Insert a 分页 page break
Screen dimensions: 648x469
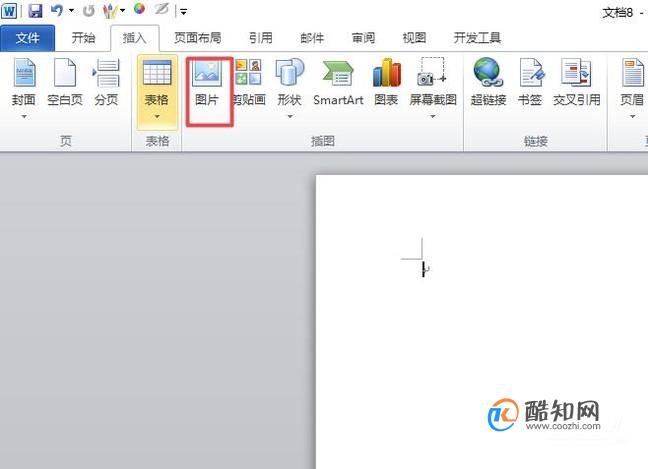107,83
